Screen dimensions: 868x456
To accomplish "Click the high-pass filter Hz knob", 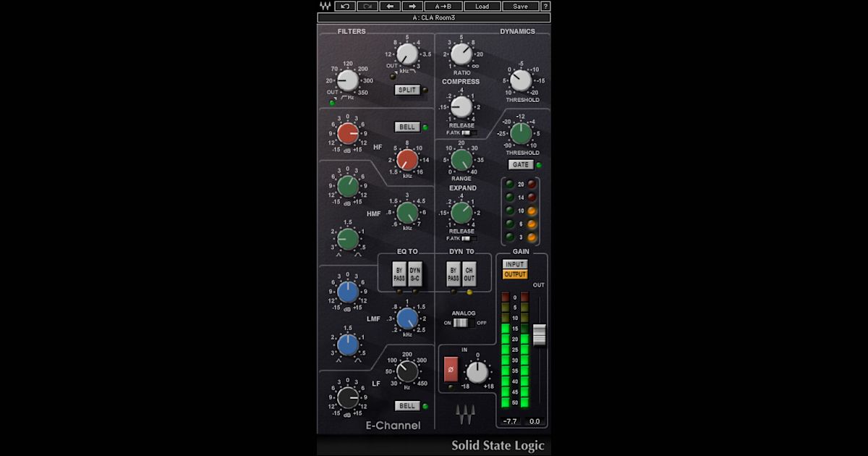I will [348, 80].
